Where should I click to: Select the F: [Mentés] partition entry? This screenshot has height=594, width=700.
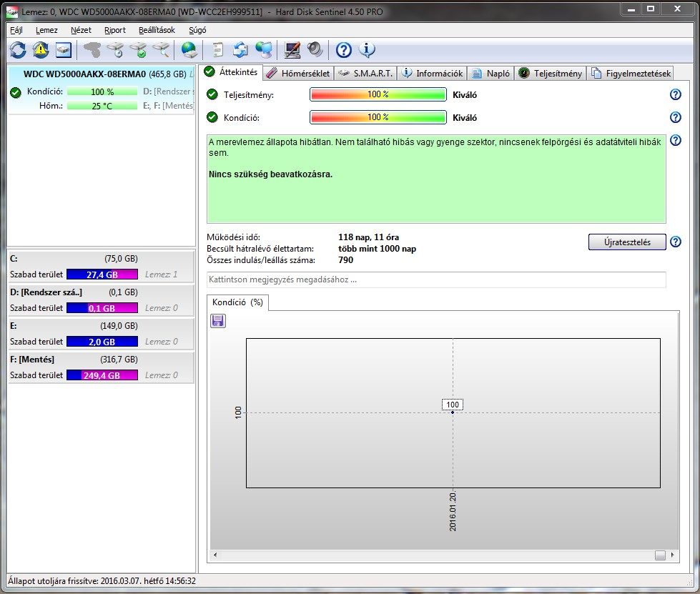[102, 367]
